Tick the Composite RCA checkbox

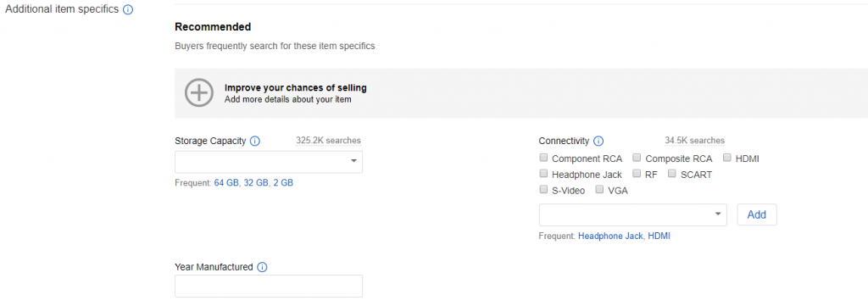click(637, 159)
